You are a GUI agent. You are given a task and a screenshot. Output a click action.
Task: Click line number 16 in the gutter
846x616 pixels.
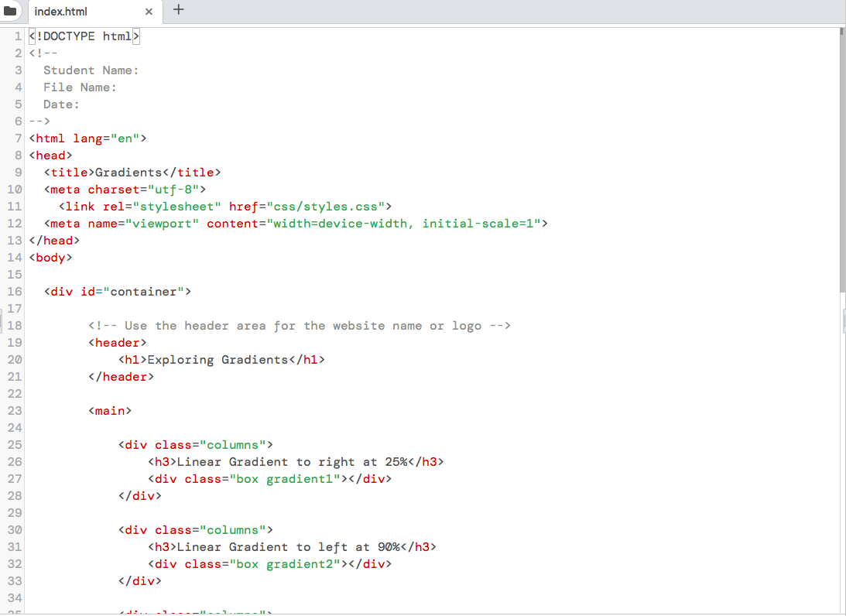pyautogui.click(x=14, y=291)
